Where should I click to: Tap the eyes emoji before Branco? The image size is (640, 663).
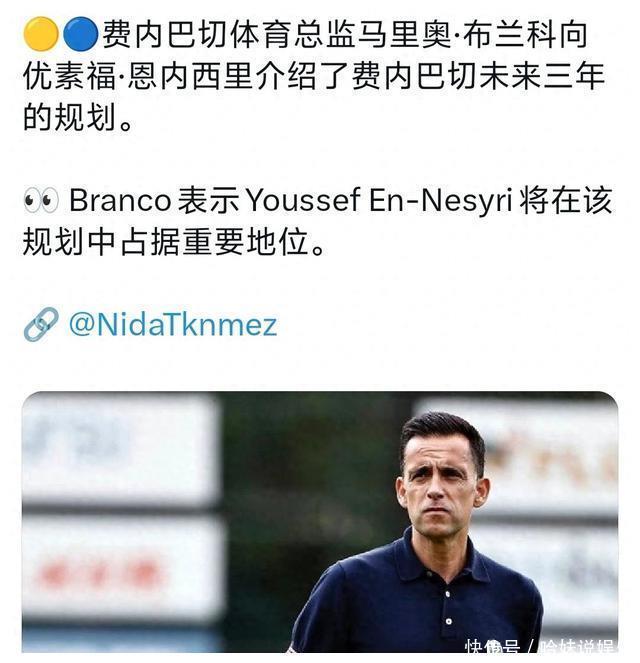41,199
